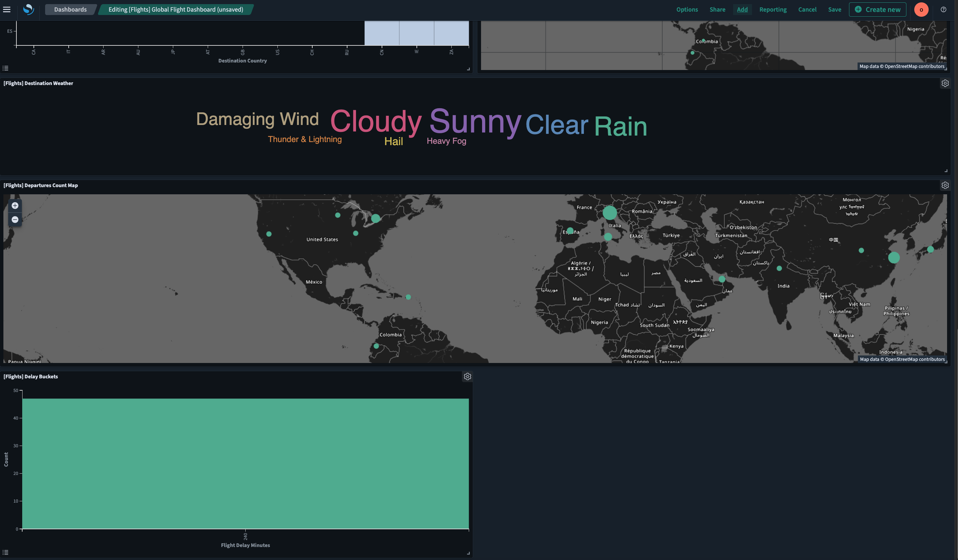958x560 pixels.
Task: Click the Dashboards breadcrumb
Action: point(70,10)
